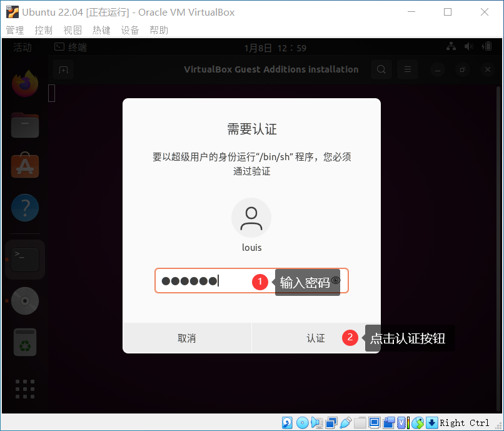Click the USB devices status icon
504x431 pixels.
click(x=347, y=422)
